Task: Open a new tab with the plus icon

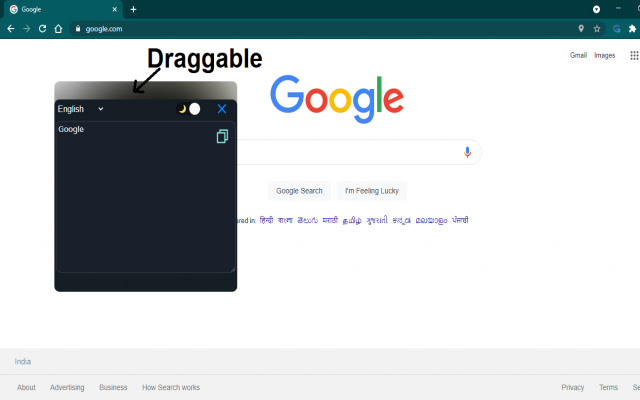Action: 133,9
